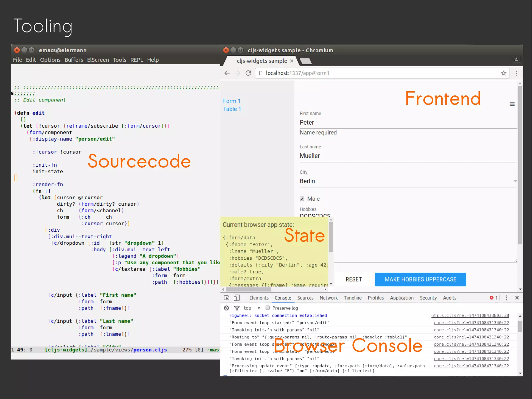Select the Console DevTools tab
Screen dimensions: 532x399
pyautogui.click(x=283, y=298)
